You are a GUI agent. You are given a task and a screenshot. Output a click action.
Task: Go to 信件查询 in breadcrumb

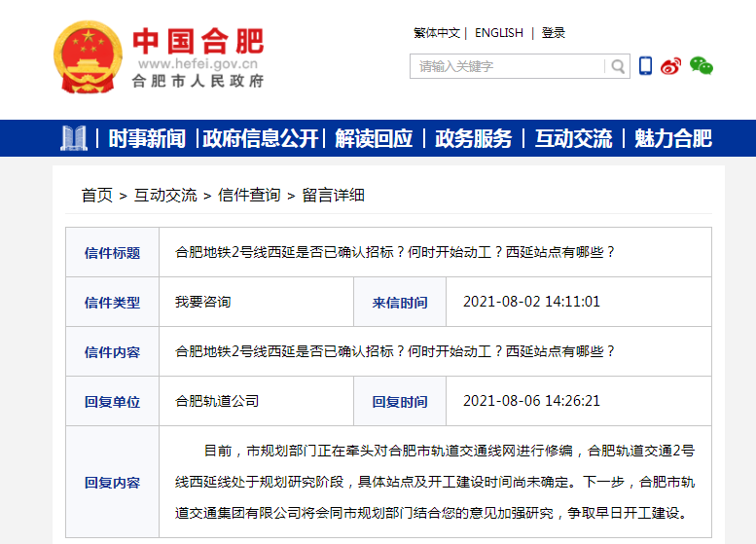(249, 196)
